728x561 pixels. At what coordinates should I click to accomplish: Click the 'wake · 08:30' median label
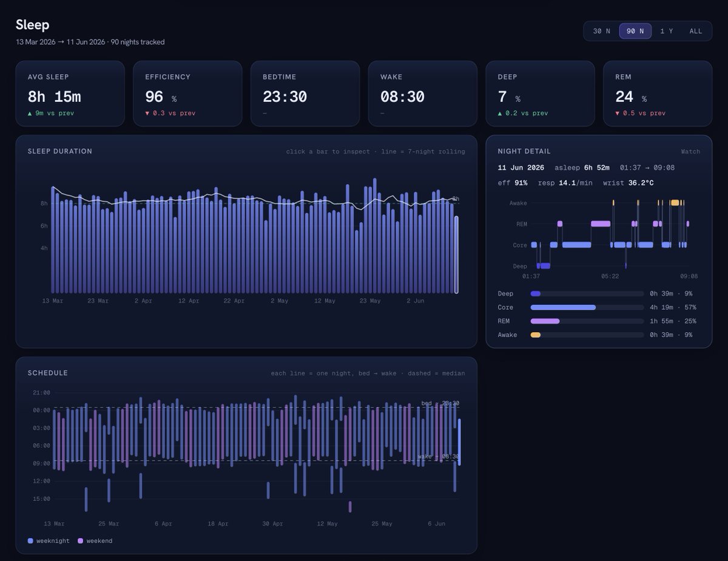coord(438,457)
